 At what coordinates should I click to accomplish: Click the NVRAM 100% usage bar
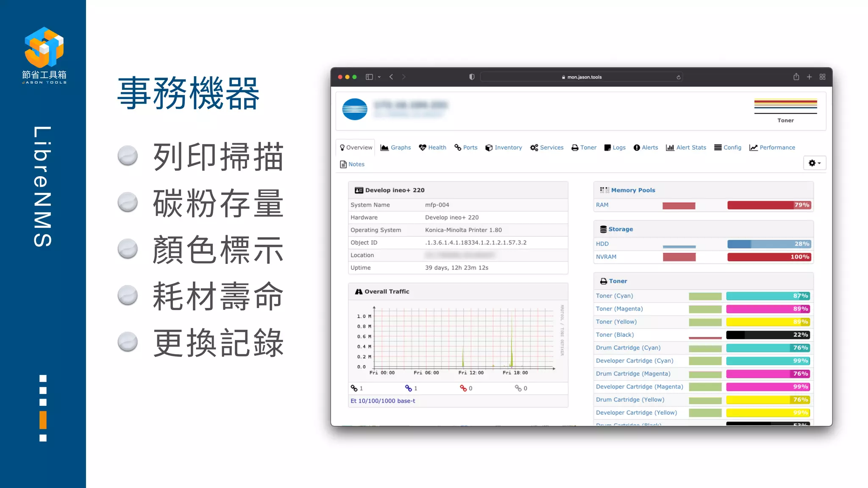click(x=769, y=257)
